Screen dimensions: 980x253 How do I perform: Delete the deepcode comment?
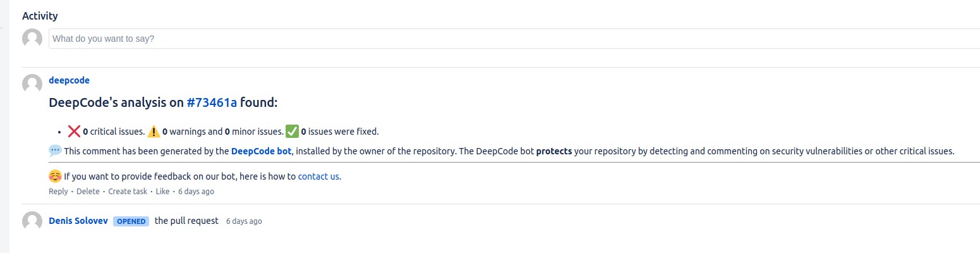coord(88,191)
